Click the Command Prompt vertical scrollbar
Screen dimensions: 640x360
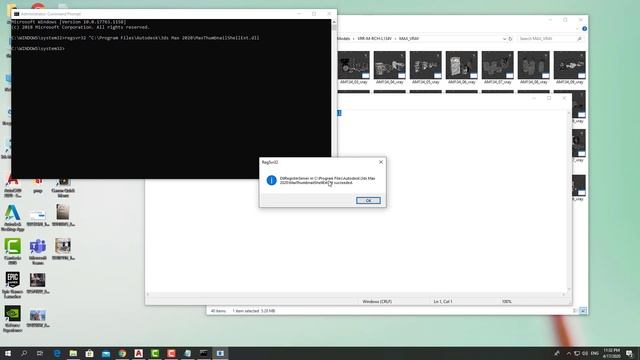point(334,88)
